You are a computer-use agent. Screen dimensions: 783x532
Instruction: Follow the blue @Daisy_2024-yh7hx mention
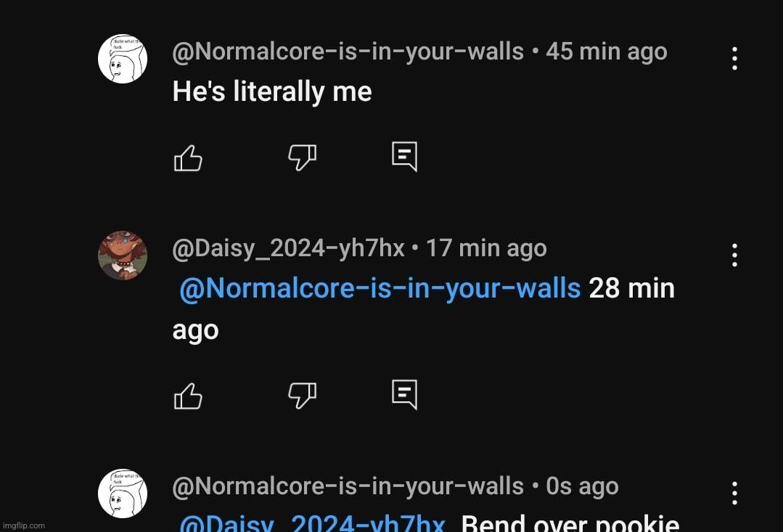click(312, 524)
